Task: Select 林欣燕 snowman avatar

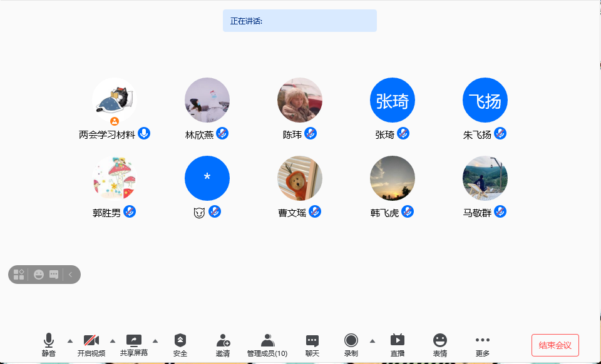Action: coord(207,100)
